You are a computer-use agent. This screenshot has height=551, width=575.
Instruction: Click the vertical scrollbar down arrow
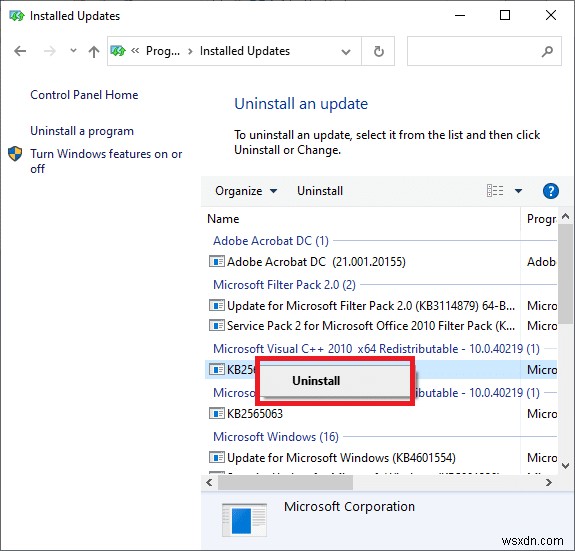[x=565, y=466]
